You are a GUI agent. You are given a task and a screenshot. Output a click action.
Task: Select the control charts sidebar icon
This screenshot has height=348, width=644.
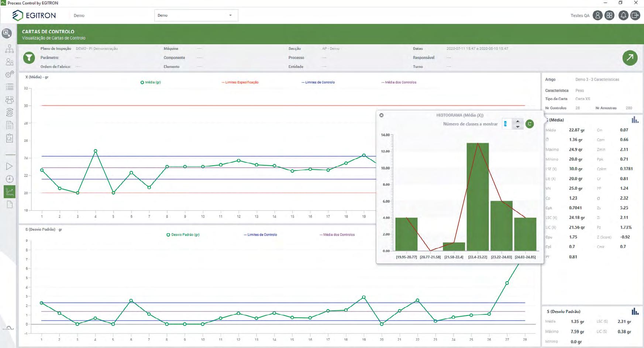point(10,192)
